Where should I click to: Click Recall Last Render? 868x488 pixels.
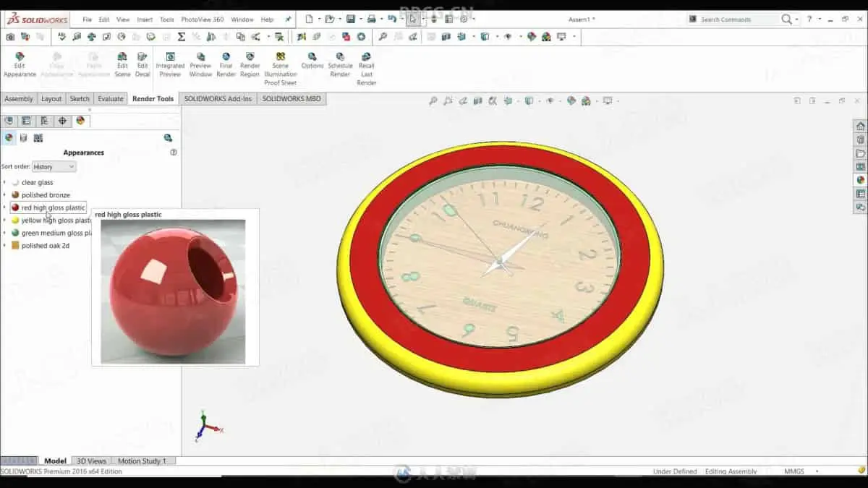click(x=367, y=69)
